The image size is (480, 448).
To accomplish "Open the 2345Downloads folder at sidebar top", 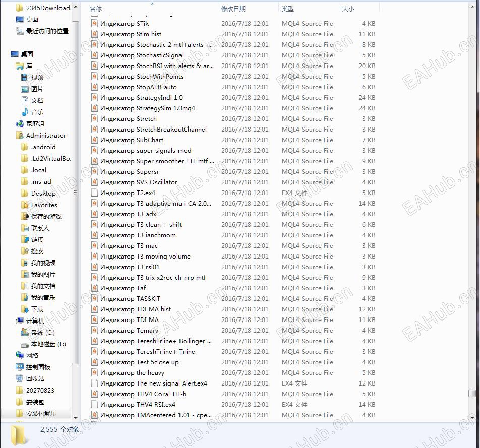I will point(48,8).
